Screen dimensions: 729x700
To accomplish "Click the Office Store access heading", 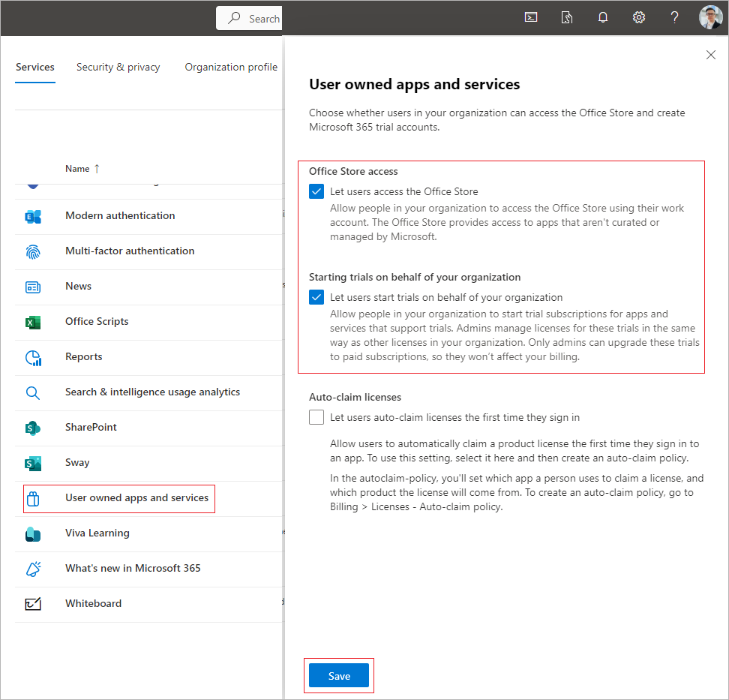I will [x=353, y=171].
